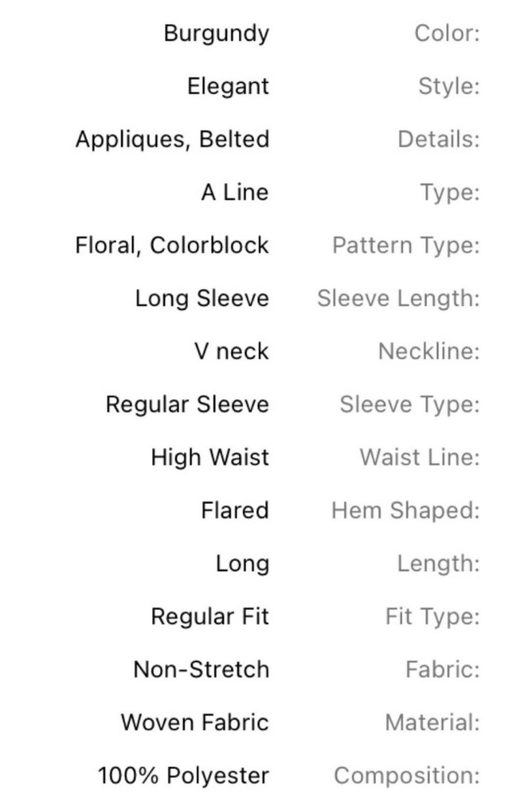Click the Regular Fit value
The width and height of the screenshot is (505, 812).
tap(210, 616)
